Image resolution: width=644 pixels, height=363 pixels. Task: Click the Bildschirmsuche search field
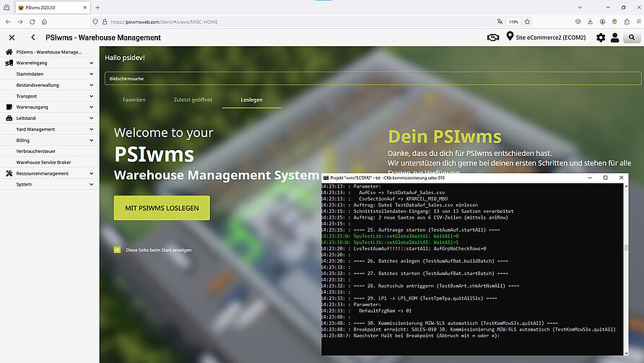373,79
